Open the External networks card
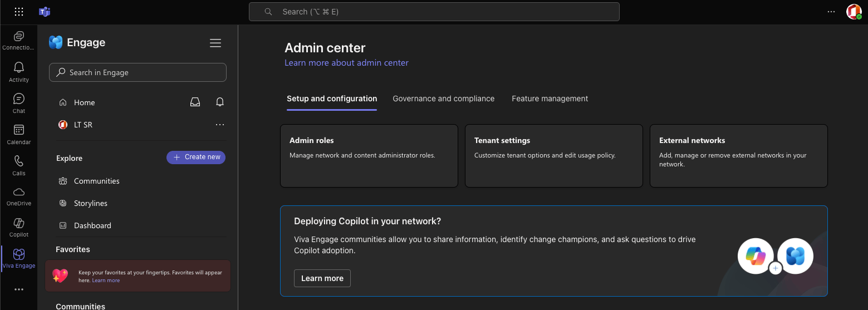Image resolution: width=868 pixels, height=310 pixels. [739, 156]
